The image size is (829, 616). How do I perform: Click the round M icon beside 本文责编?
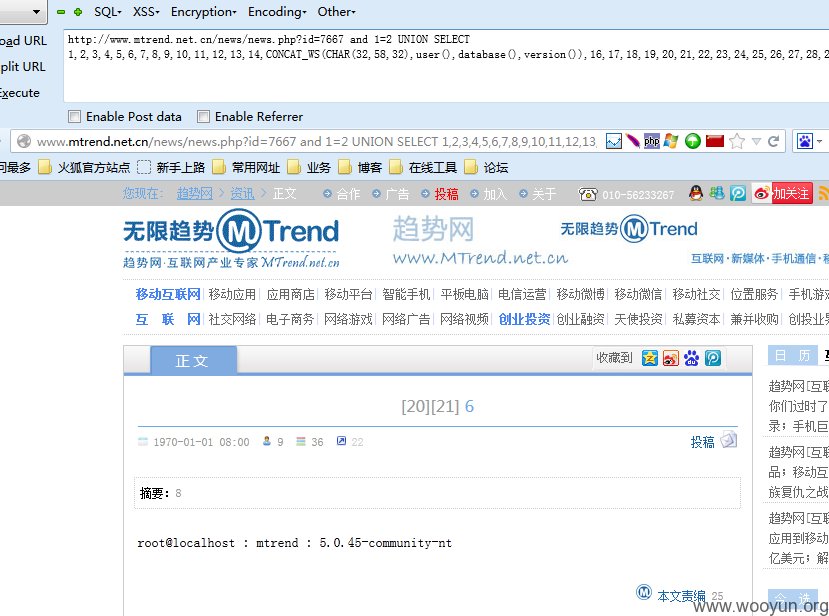643,592
